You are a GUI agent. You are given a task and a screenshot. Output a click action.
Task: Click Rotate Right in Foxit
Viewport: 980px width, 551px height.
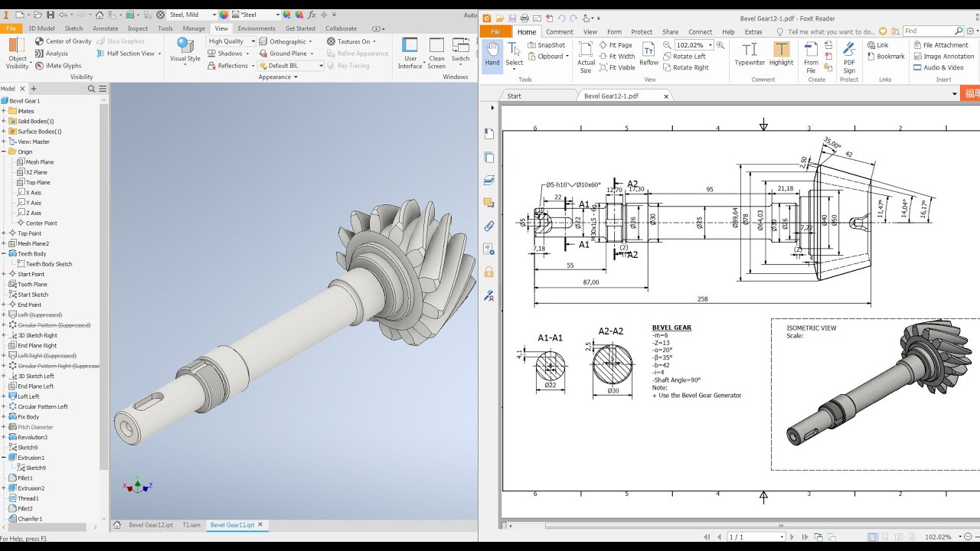[x=685, y=67]
